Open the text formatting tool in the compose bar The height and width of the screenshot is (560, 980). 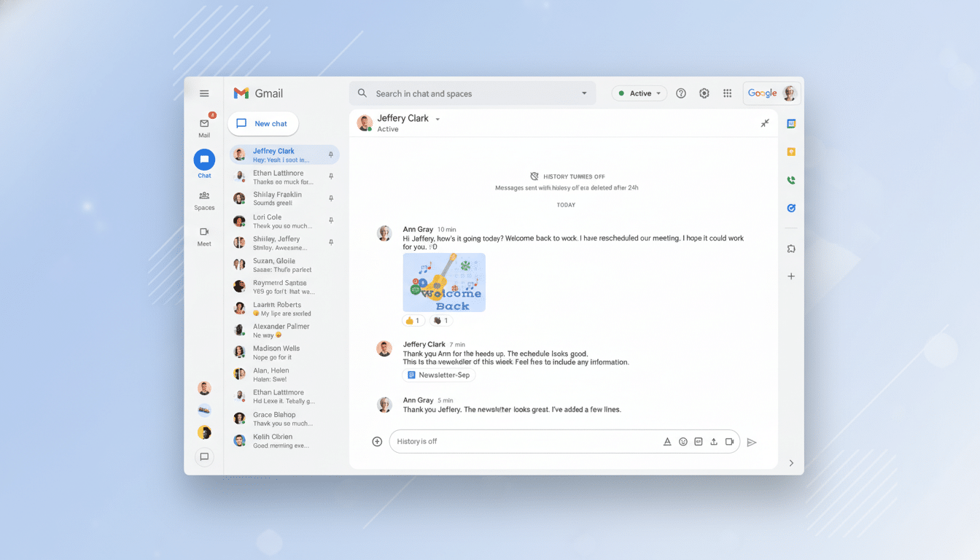pos(667,441)
